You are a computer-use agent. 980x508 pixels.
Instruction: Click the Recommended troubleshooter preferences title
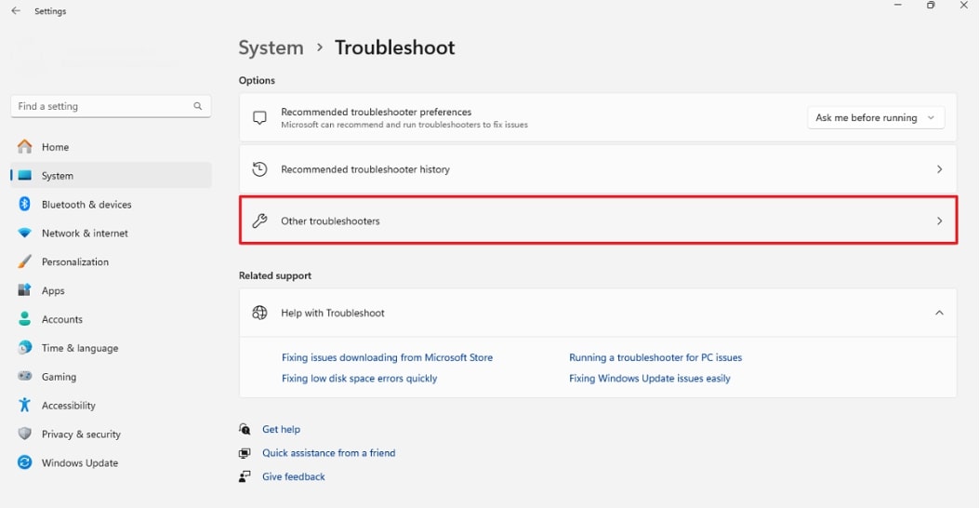tap(377, 112)
